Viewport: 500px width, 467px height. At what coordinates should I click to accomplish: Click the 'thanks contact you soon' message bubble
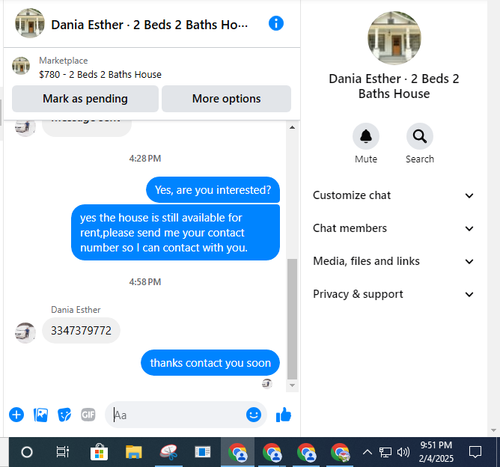pyautogui.click(x=210, y=363)
